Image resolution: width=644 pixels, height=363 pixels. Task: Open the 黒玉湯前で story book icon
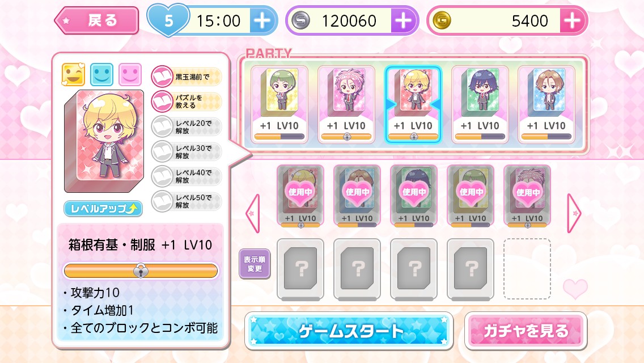(x=162, y=77)
